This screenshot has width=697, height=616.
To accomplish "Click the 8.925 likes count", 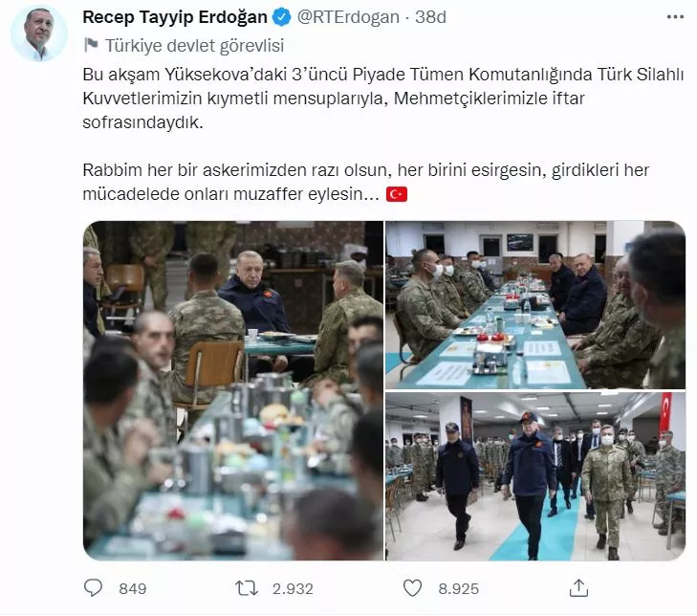I will (459, 589).
